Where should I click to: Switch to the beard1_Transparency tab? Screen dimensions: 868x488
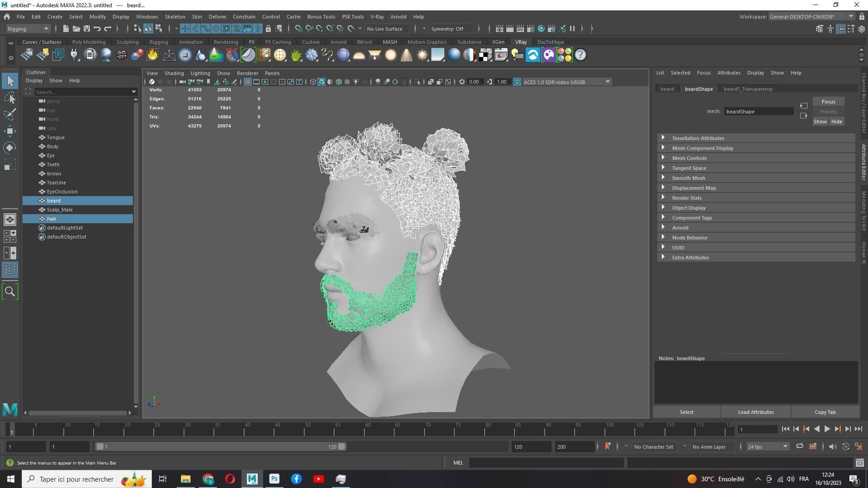point(748,89)
